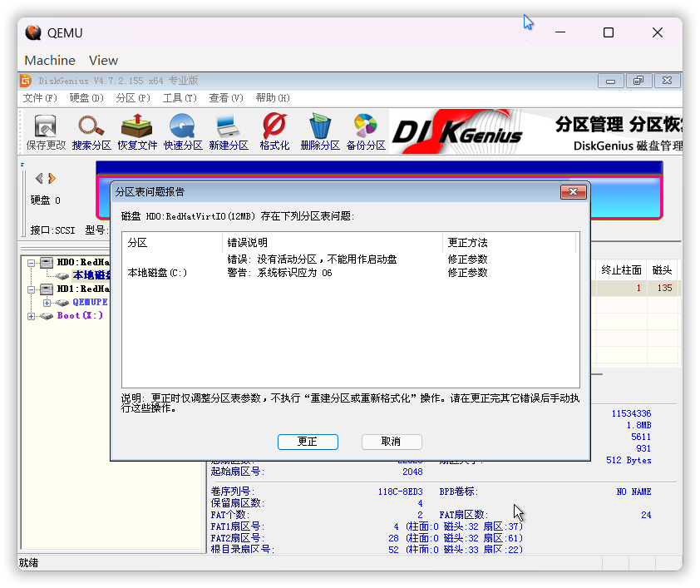This screenshot has height=588, width=700.
Task: Open the 搜索分区 search partition tool
Action: click(x=91, y=132)
